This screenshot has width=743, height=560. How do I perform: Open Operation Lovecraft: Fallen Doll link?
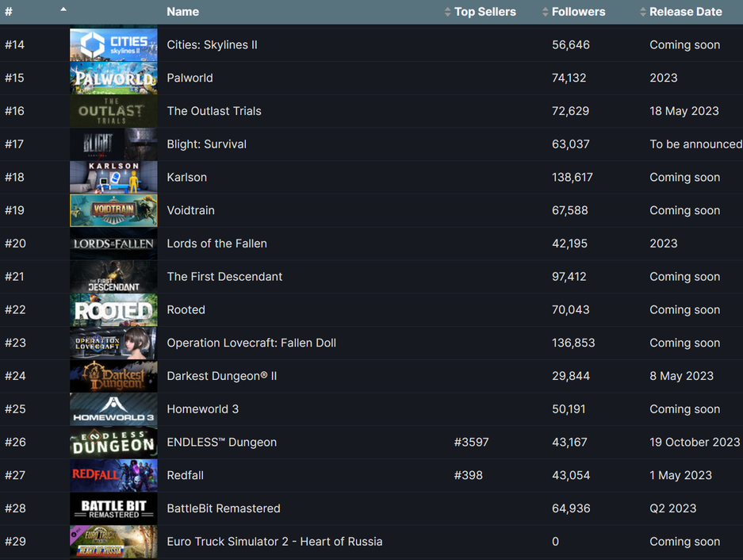pyautogui.click(x=251, y=343)
